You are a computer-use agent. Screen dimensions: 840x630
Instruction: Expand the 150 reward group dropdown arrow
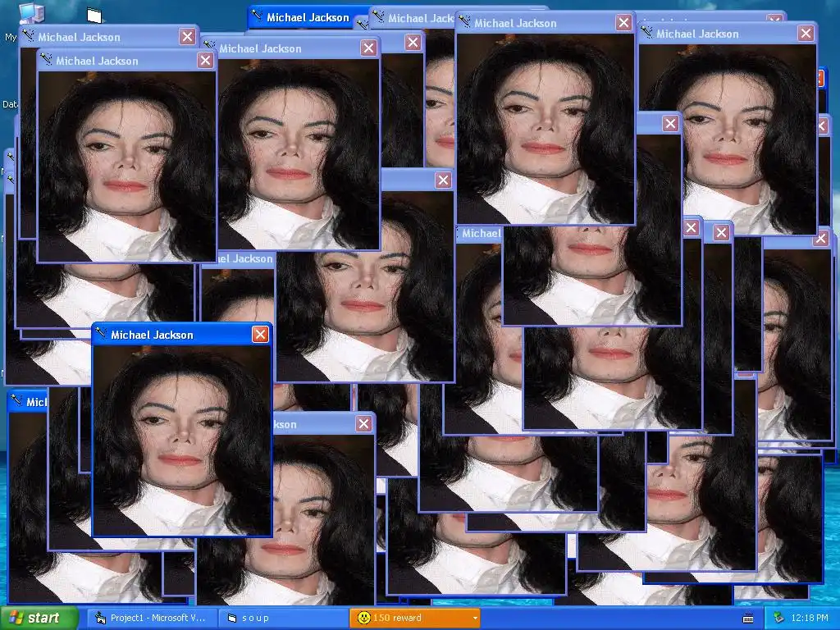475,619
